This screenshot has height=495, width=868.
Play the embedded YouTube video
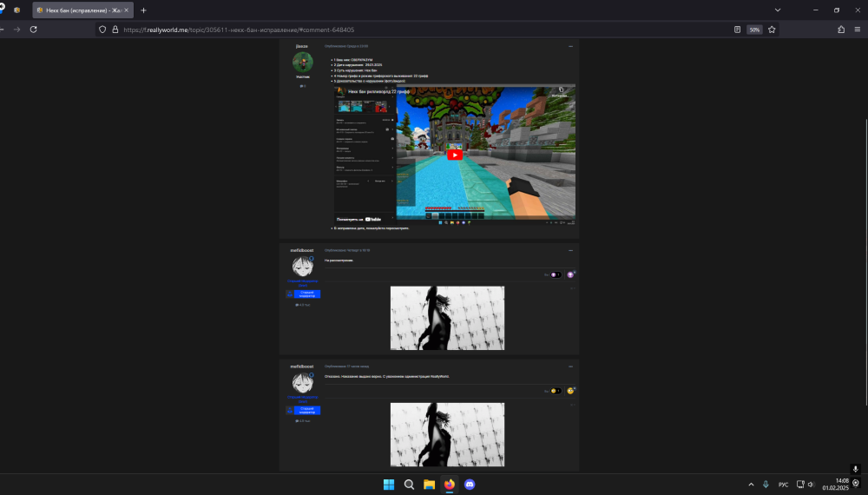click(x=455, y=155)
